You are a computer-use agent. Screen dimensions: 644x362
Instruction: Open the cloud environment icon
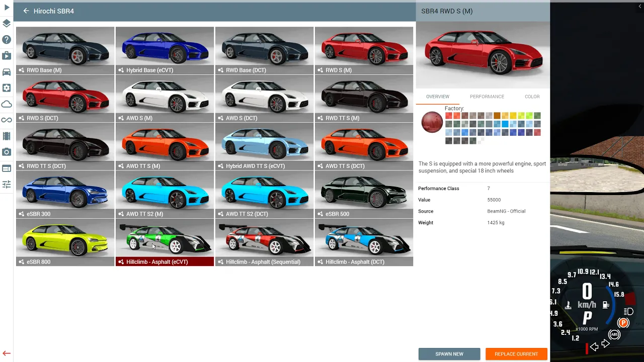(x=7, y=104)
